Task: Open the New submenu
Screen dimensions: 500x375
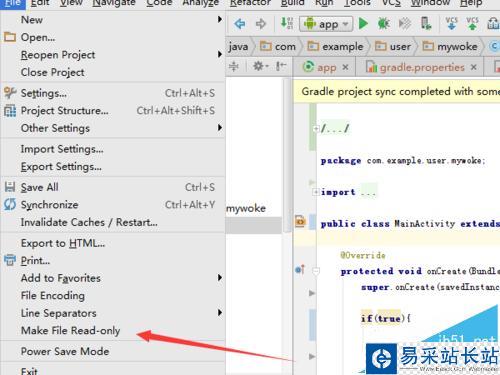Action: tap(113, 20)
